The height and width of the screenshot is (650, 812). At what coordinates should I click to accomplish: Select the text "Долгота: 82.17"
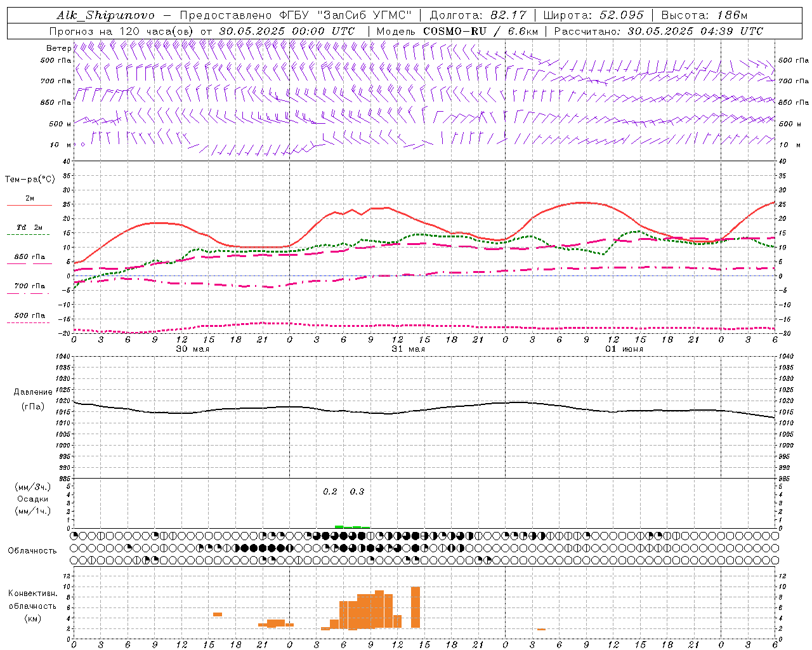pos(478,15)
